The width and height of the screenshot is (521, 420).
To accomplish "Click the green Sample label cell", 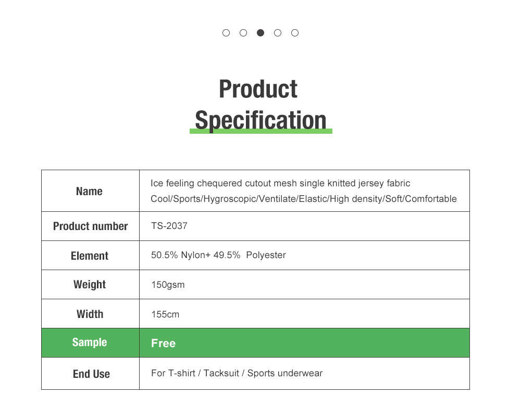I will (x=90, y=343).
